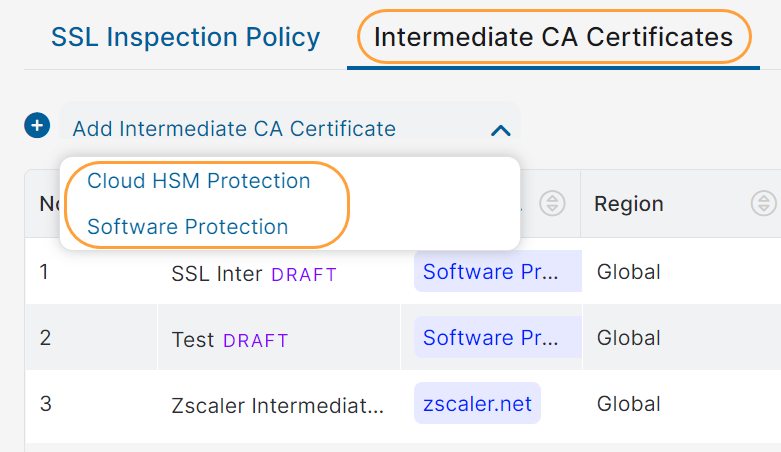Choose Cloud HSM Protection option
781x452 pixels.
[199, 181]
